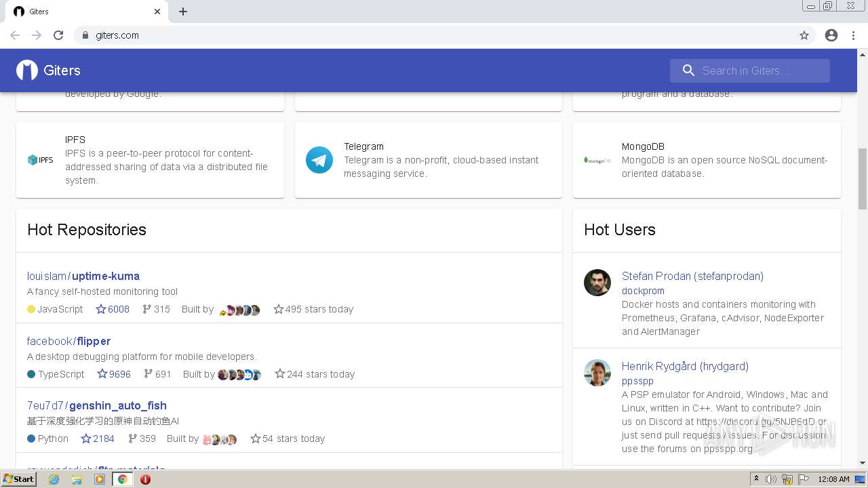Screen dimensions: 868x488
Task: Click the scrollbar up arrow
Action: 863,54
